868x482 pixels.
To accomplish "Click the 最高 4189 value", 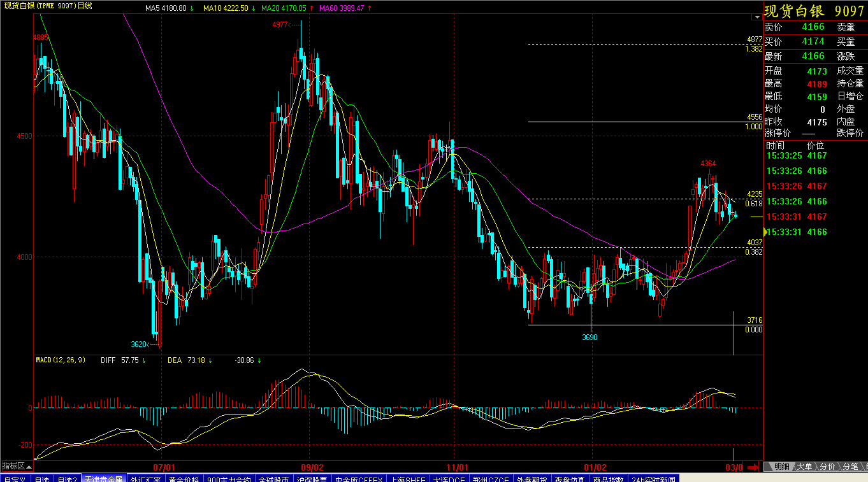I will tap(816, 84).
